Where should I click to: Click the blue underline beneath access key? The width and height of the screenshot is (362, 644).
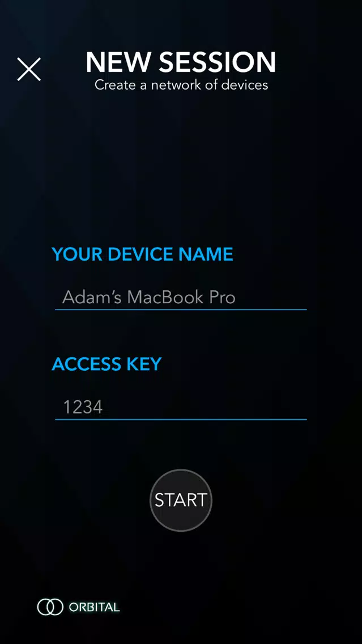point(181,420)
